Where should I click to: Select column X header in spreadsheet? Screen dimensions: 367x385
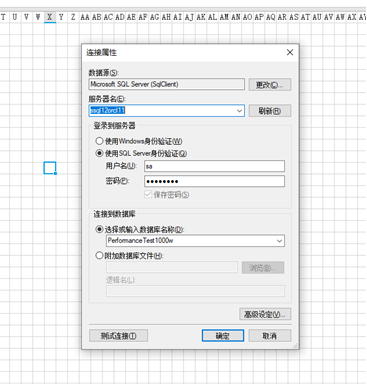click(x=50, y=17)
